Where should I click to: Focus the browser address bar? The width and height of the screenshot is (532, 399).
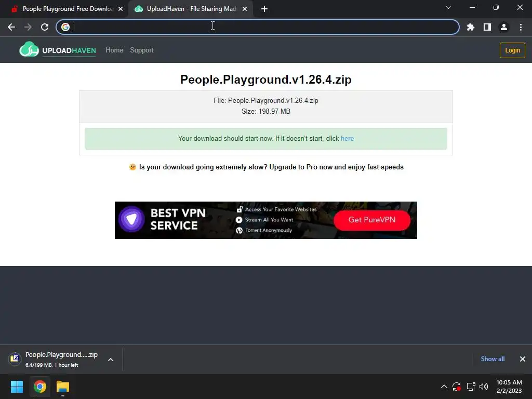pyautogui.click(x=258, y=27)
